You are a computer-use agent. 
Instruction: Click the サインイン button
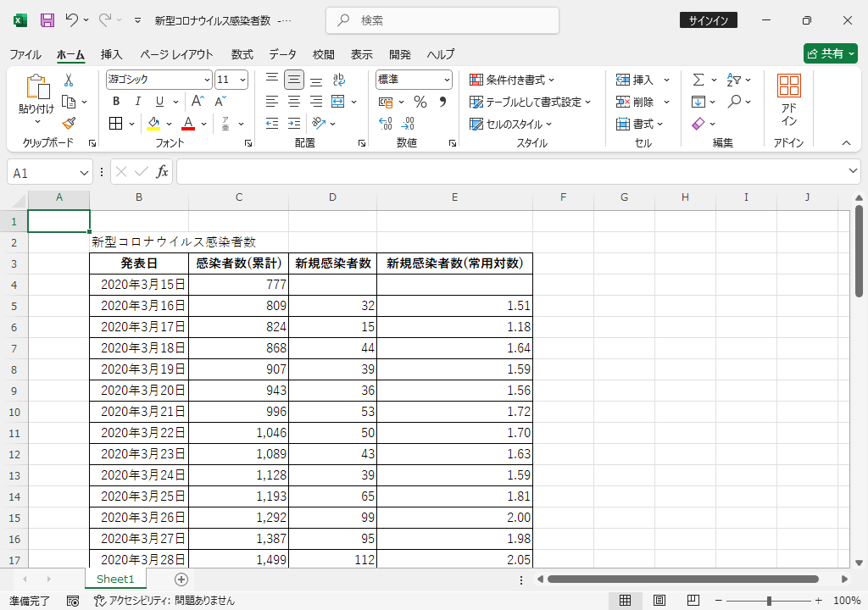tap(709, 20)
